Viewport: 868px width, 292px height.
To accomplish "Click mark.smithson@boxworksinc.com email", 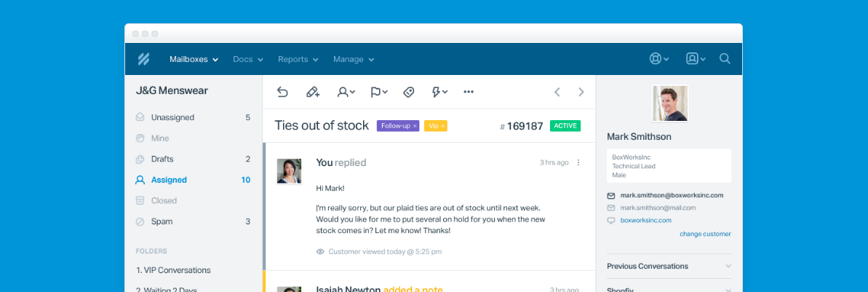I will [x=672, y=195].
